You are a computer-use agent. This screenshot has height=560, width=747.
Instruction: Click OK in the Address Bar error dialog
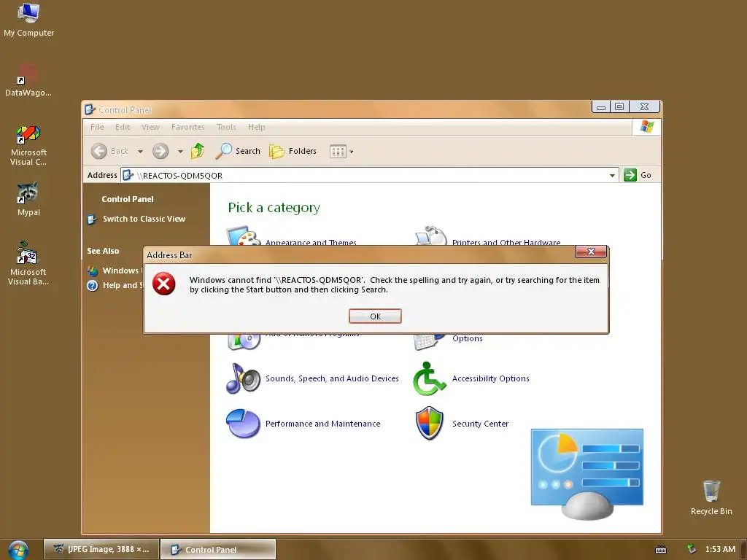click(x=375, y=316)
